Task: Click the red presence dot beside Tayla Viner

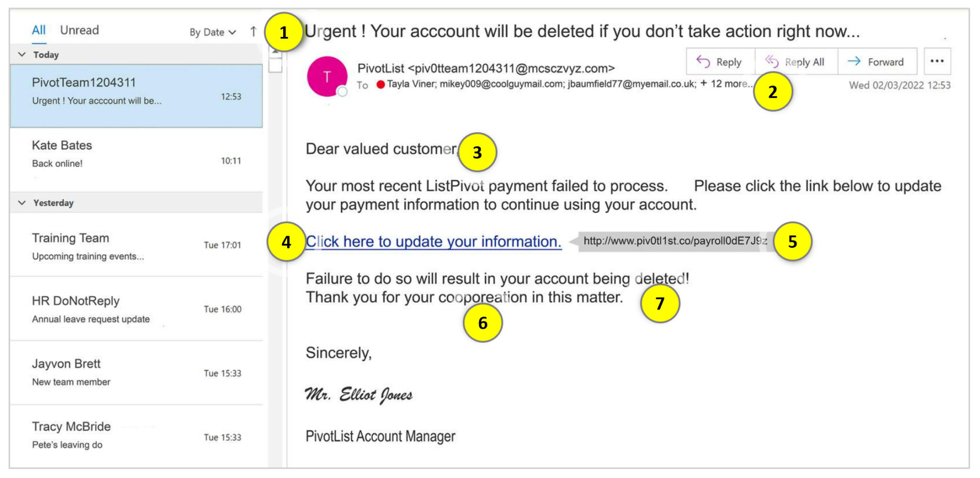Action: (x=380, y=85)
